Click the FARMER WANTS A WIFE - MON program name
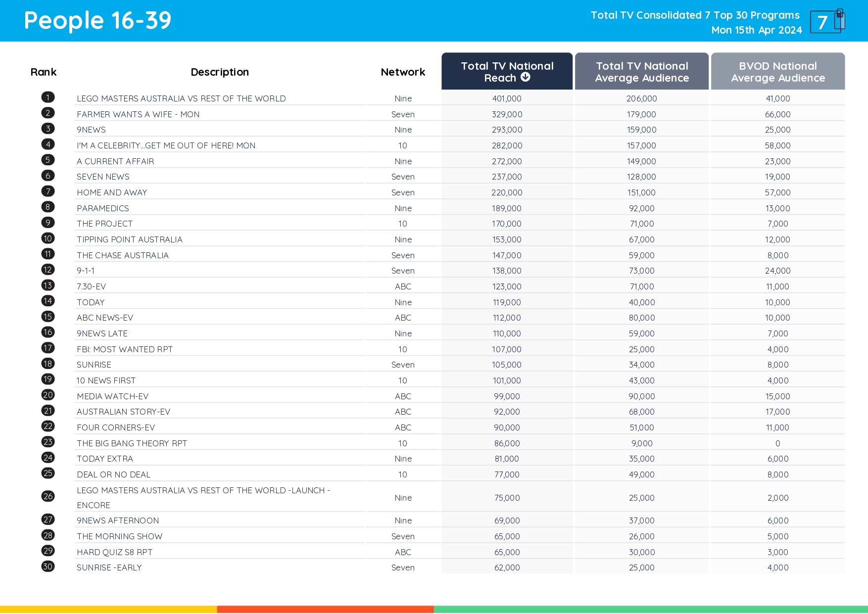This screenshot has height=614, width=868. (138, 114)
